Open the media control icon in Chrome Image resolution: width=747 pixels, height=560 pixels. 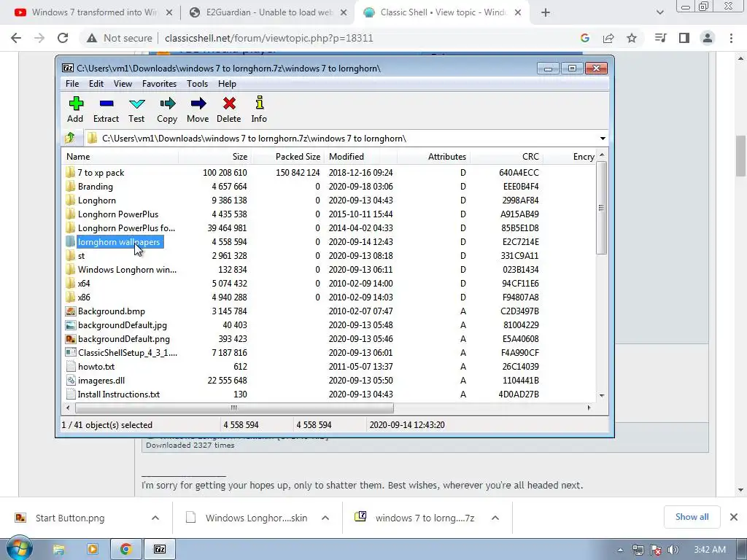661,38
